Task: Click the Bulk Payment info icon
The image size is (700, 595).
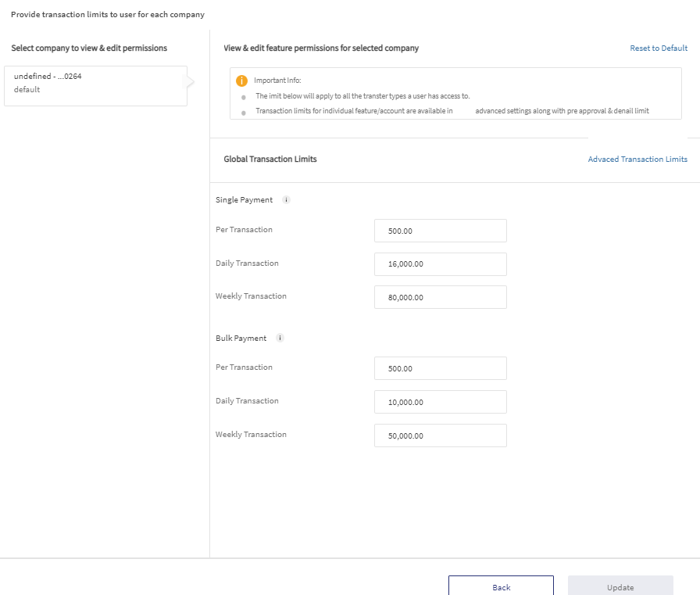Action: [280, 338]
